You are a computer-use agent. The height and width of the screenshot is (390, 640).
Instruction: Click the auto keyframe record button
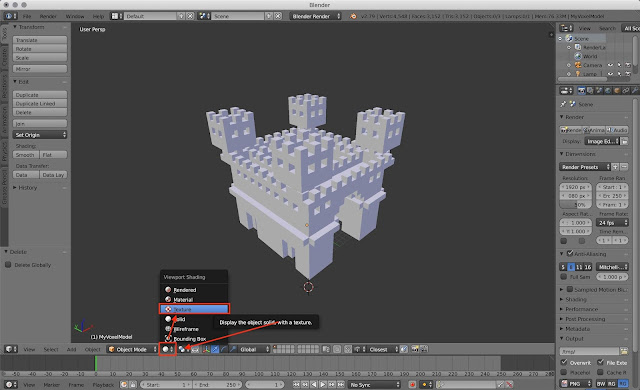pos(412,384)
